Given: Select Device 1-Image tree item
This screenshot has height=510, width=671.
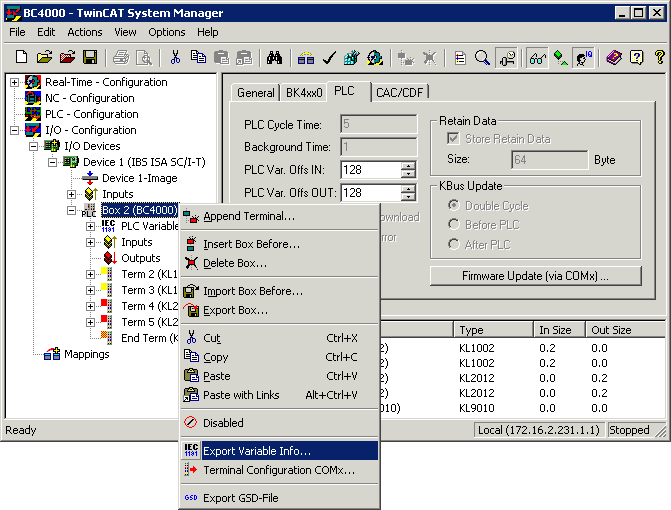Looking at the screenshot, I should (140, 178).
